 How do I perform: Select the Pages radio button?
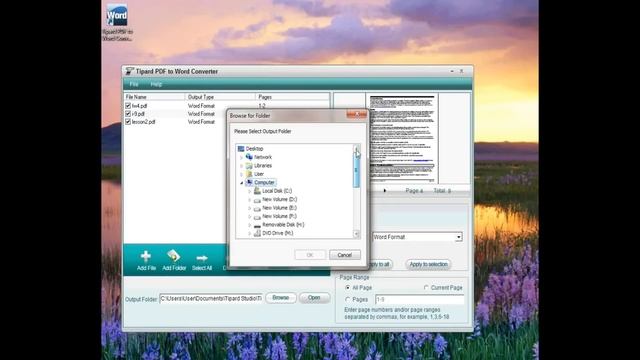(x=348, y=300)
